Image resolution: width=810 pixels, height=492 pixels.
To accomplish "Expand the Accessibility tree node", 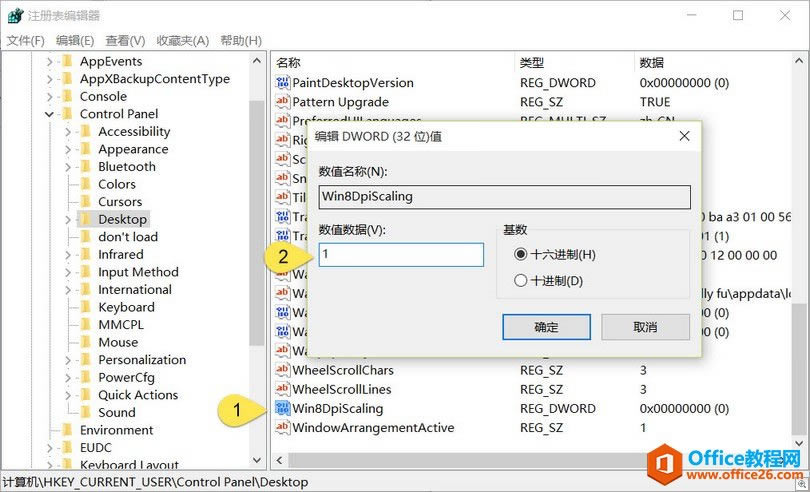I will point(68,132).
